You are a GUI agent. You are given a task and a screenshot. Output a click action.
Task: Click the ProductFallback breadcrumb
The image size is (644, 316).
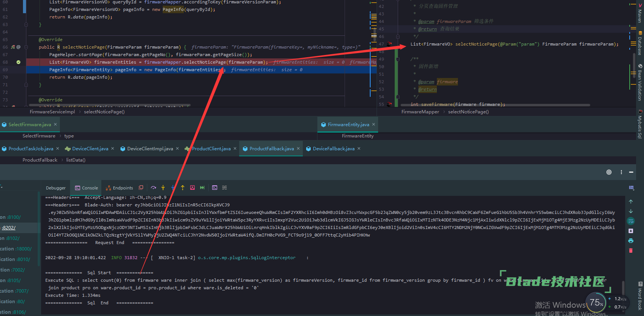pyautogui.click(x=40, y=160)
